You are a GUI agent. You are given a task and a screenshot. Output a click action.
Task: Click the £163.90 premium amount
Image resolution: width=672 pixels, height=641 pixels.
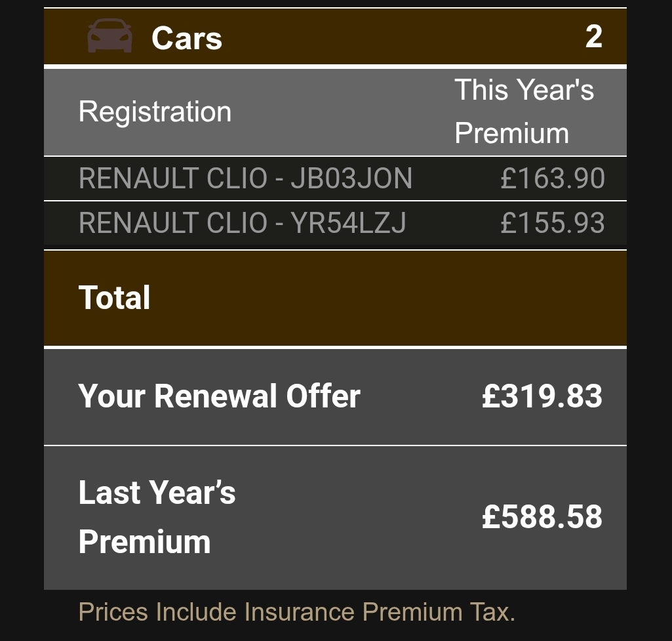click(x=553, y=178)
